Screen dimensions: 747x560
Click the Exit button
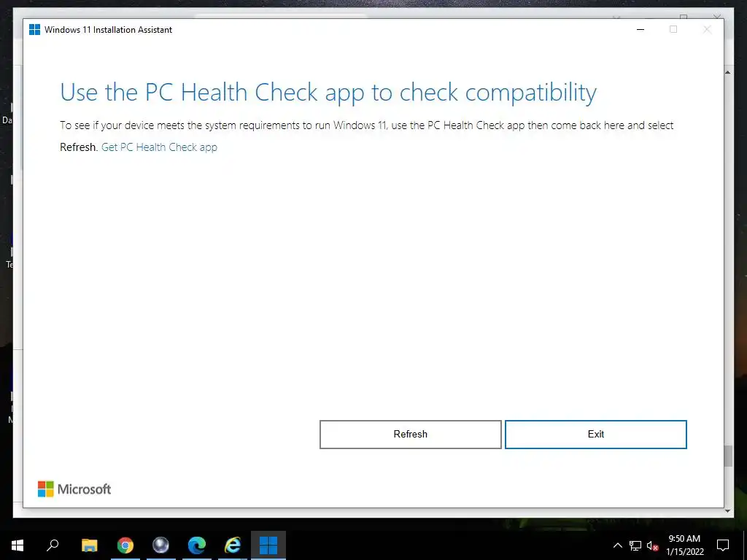coord(595,435)
